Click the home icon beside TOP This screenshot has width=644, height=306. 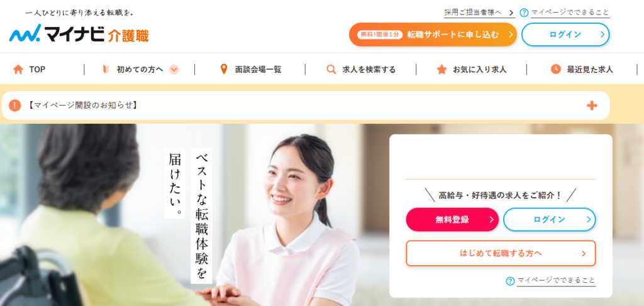coord(18,69)
